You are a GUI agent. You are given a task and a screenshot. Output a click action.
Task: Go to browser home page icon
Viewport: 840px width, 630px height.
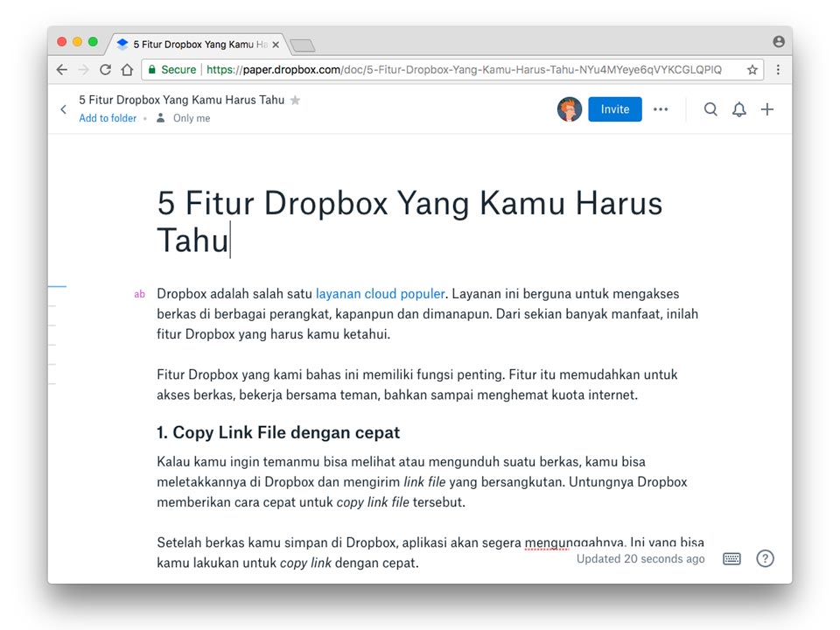coord(127,70)
